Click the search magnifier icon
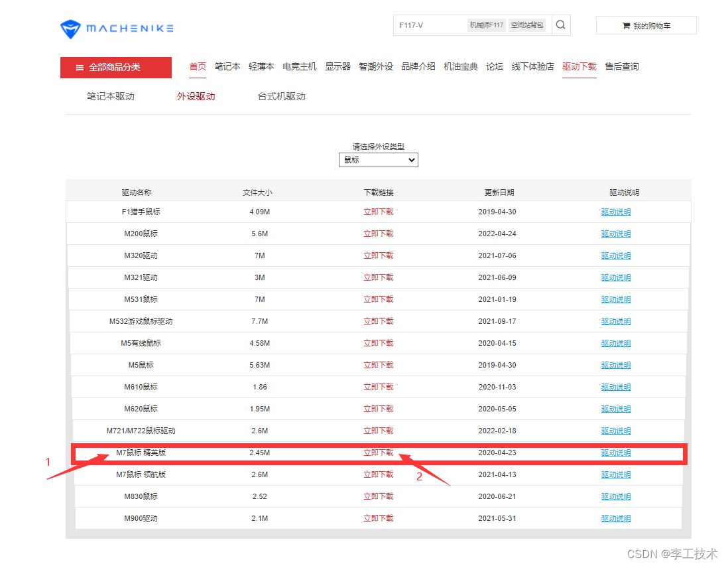This screenshot has height=566, width=728. pyautogui.click(x=561, y=25)
